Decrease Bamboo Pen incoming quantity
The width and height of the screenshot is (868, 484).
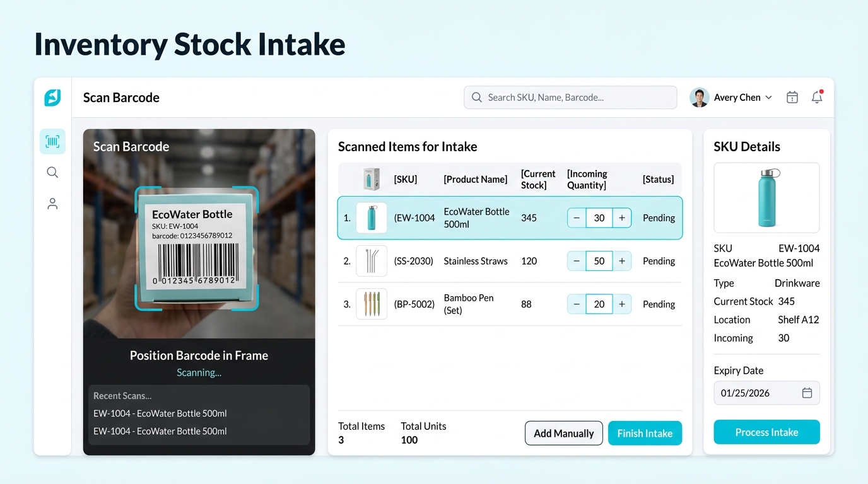coord(577,304)
